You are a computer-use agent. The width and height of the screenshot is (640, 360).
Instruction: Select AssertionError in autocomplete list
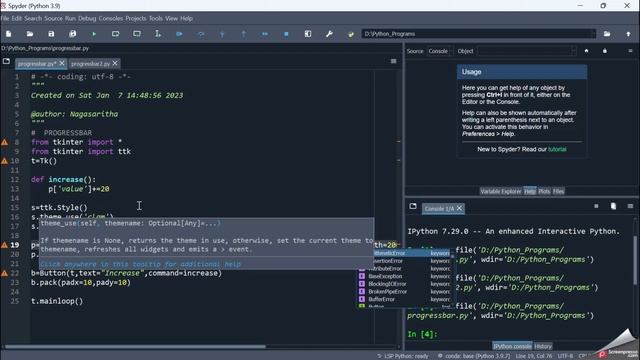pos(404,261)
